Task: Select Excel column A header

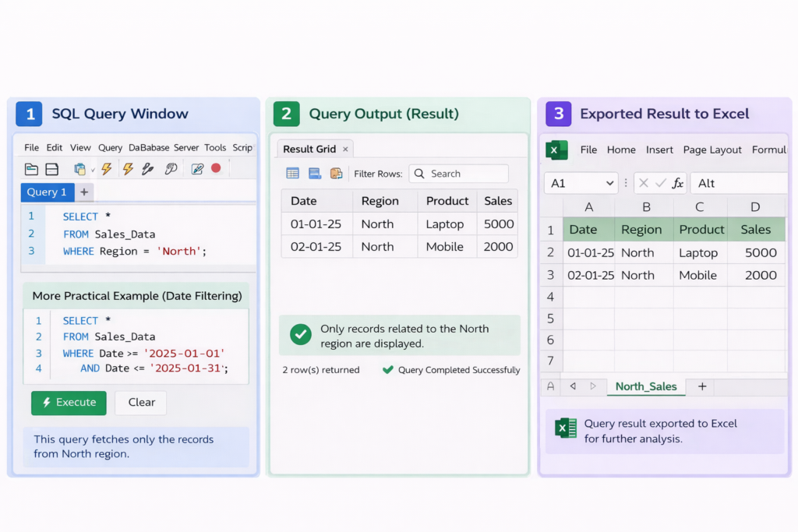Action: point(589,207)
